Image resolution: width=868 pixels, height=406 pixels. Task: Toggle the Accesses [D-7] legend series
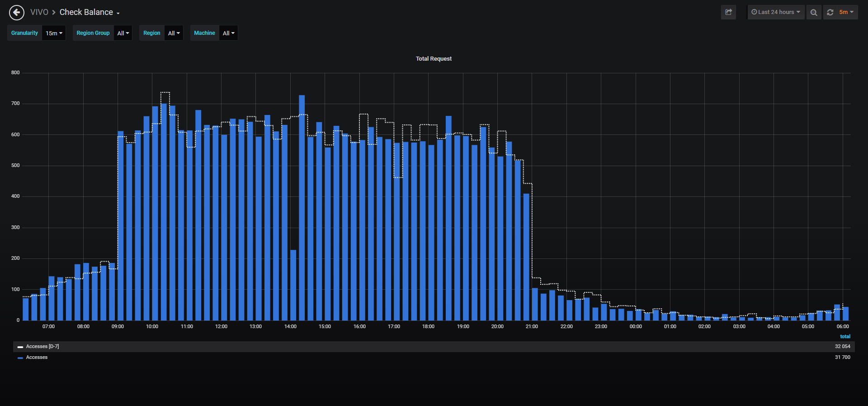(x=42, y=347)
